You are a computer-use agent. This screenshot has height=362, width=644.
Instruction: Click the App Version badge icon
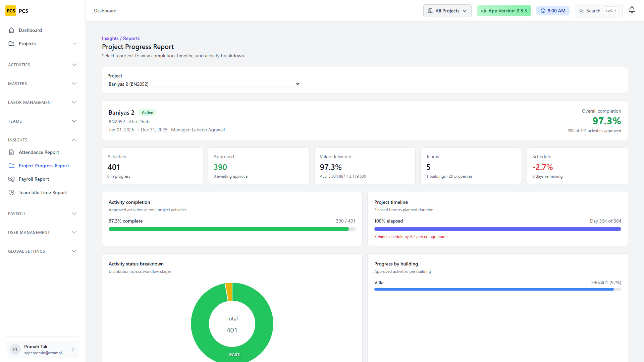tap(484, 11)
